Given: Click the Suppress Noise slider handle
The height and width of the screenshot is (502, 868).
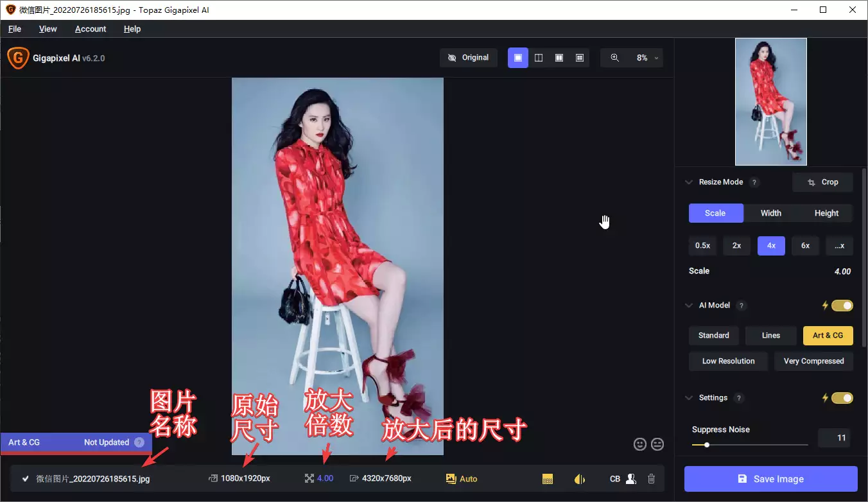Looking at the screenshot, I should pyautogui.click(x=707, y=445).
